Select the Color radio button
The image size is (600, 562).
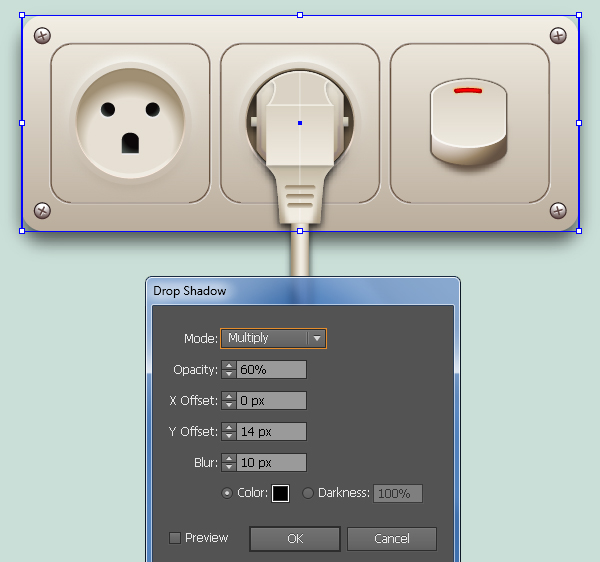(227, 493)
